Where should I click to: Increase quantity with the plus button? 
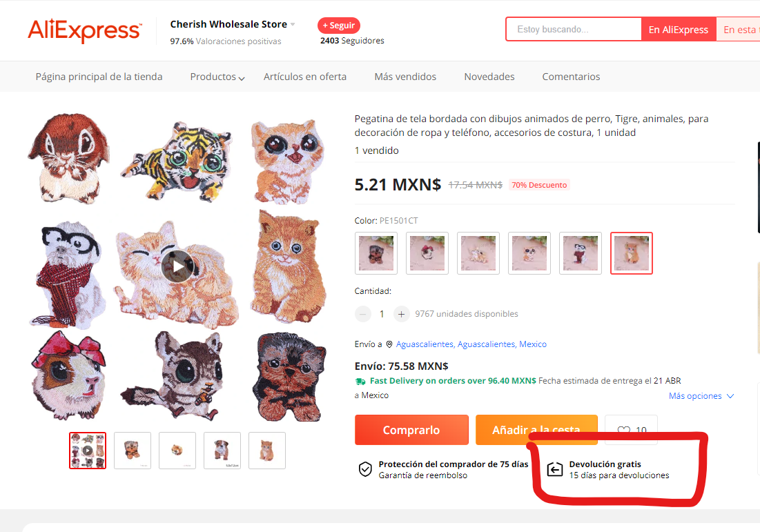pyautogui.click(x=401, y=314)
